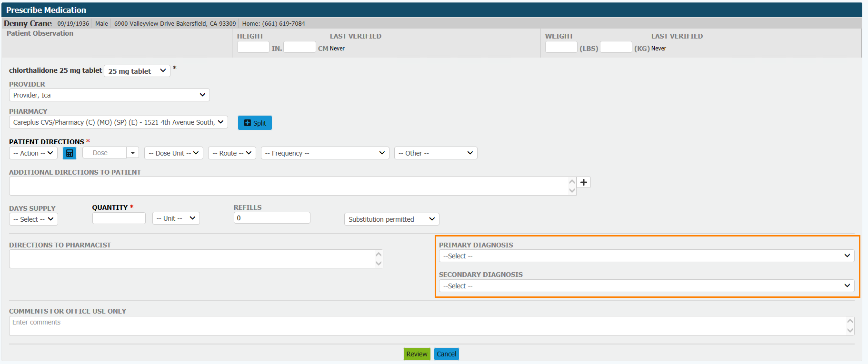The image size is (868, 364).
Task: Open the Frequency dropdown
Action: point(325,153)
